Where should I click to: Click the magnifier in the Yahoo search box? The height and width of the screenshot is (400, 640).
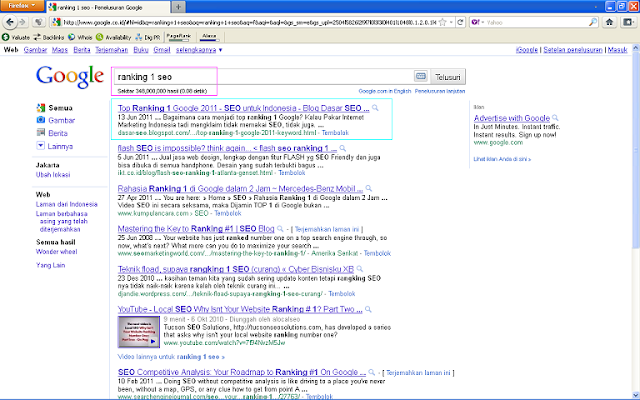[x=593, y=22]
